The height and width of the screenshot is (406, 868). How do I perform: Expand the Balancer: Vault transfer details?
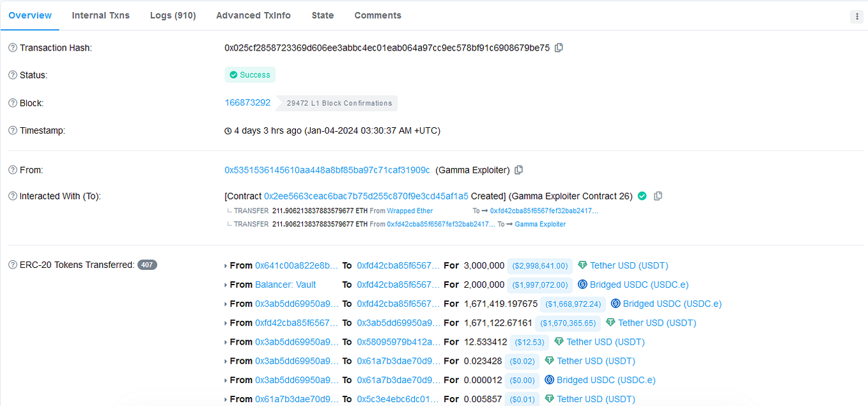(225, 285)
